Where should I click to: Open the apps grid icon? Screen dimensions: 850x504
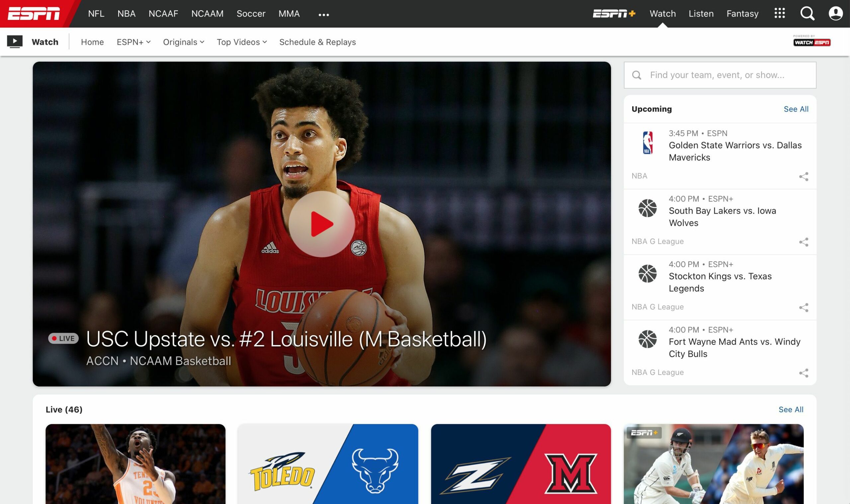[780, 14]
